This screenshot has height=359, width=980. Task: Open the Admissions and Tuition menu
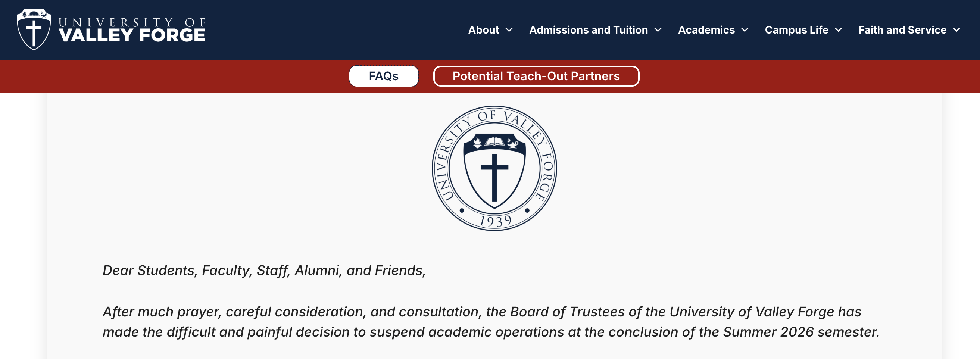tap(589, 30)
